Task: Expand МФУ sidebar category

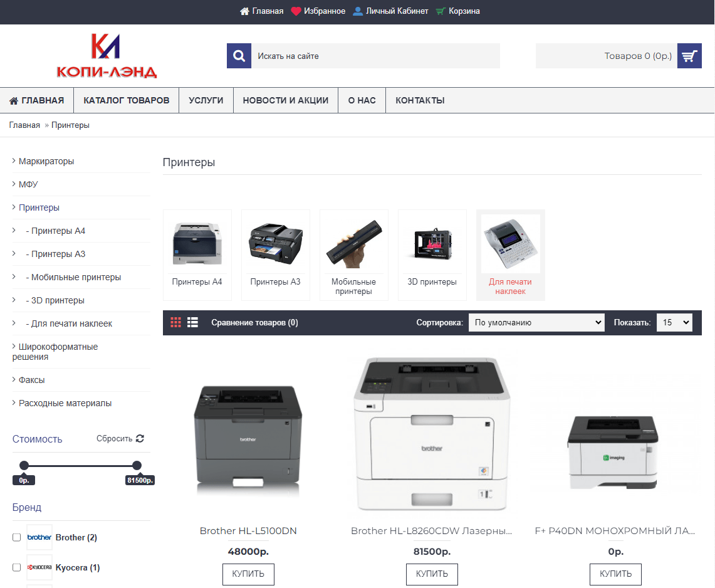Action: tap(28, 184)
